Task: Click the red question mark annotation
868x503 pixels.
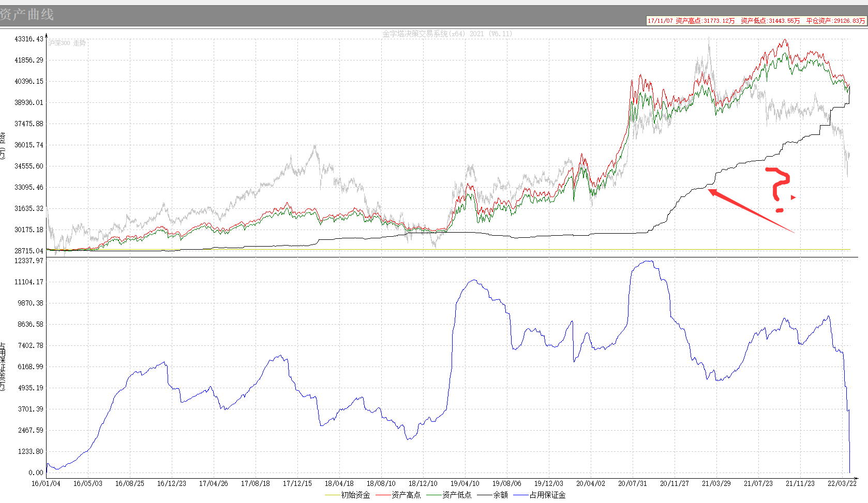Action: (777, 189)
